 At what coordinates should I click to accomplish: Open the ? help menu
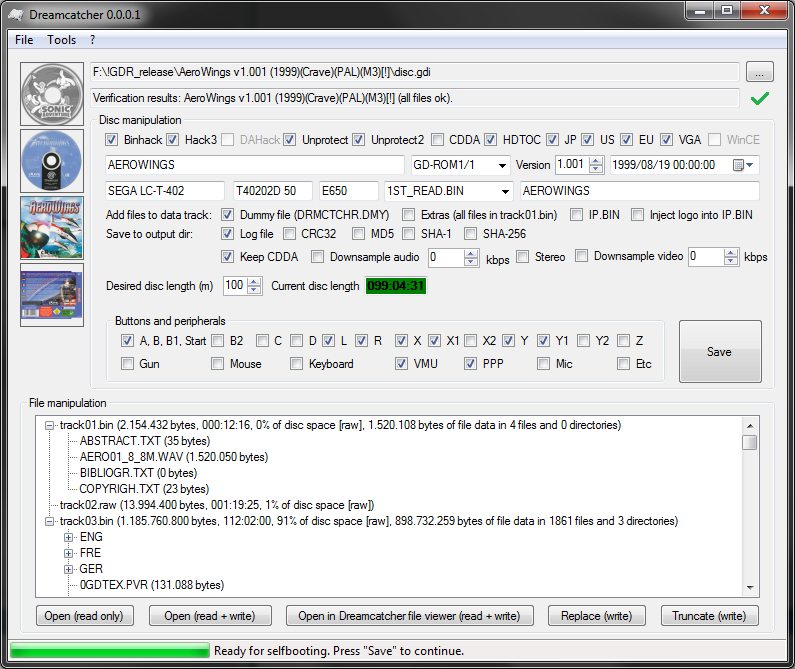(92, 40)
